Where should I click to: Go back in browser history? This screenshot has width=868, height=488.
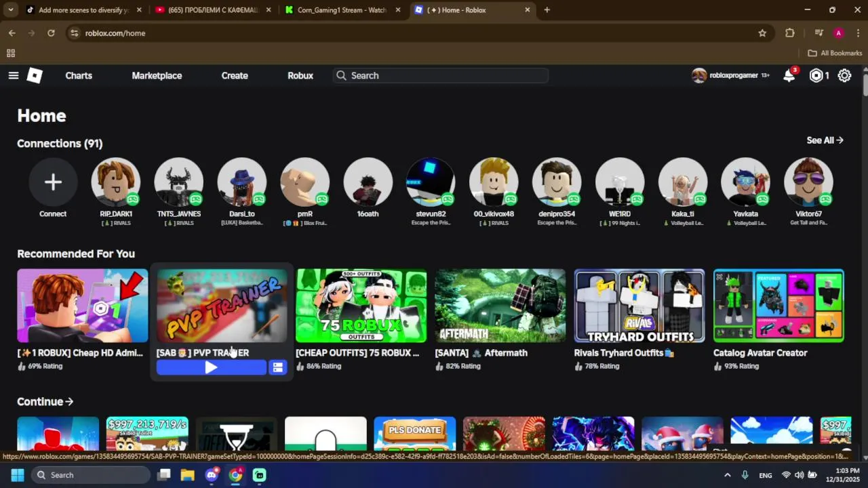(x=12, y=33)
